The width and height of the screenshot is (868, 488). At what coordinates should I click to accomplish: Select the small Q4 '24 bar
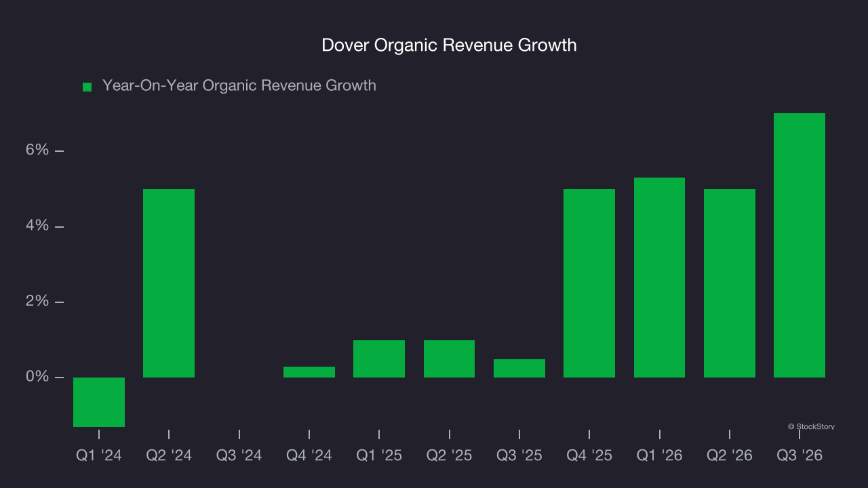pyautogui.click(x=309, y=372)
